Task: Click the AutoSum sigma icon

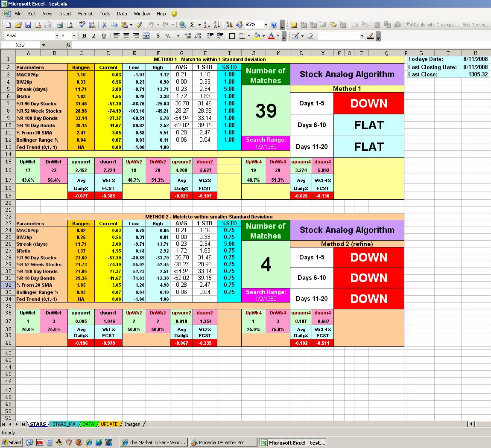Action: click(x=193, y=25)
